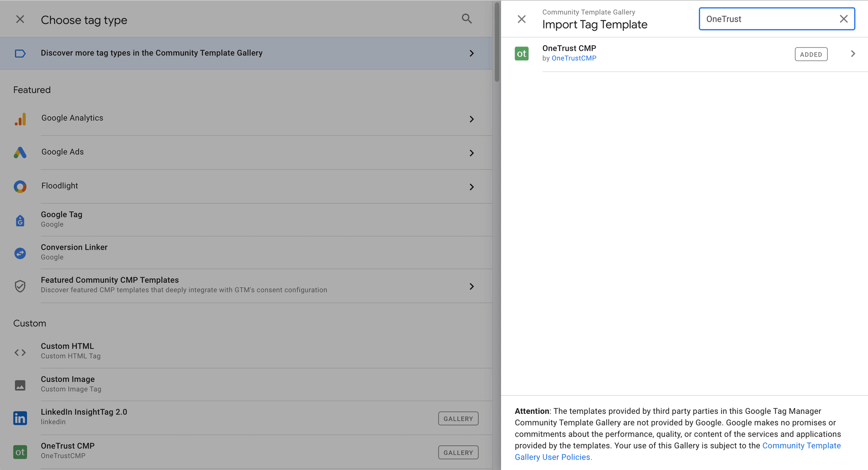Clear the OneTrust search text
The height and width of the screenshot is (470, 868).
[844, 19]
